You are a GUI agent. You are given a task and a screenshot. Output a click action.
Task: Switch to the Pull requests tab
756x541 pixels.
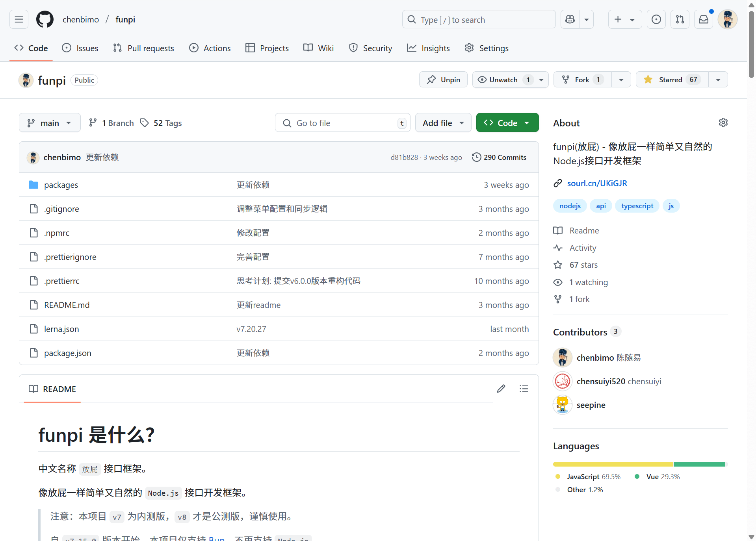[x=143, y=48]
